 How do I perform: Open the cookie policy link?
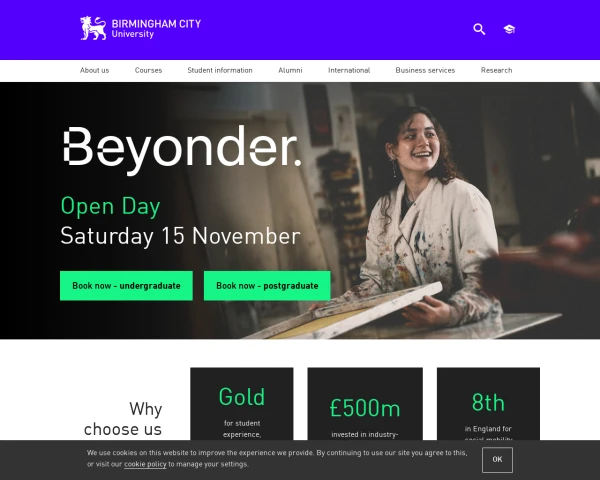point(145,464)
